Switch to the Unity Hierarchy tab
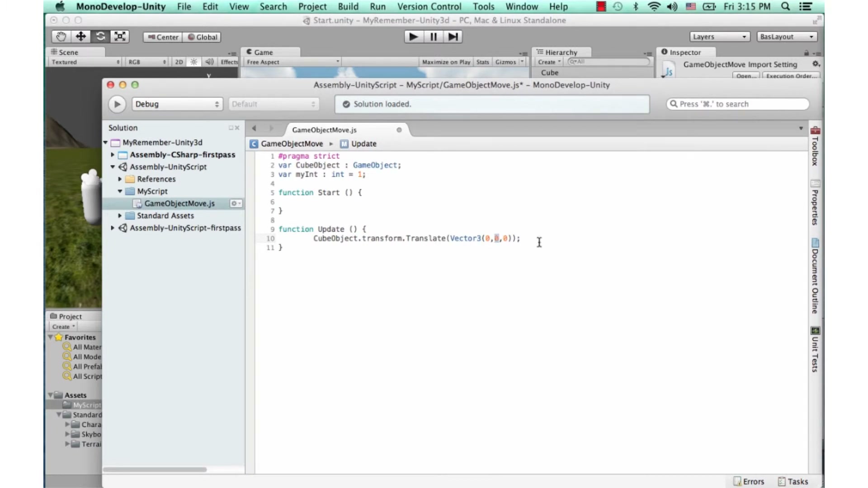The width and height of the screenshot is (868, 488). point(561,52)
